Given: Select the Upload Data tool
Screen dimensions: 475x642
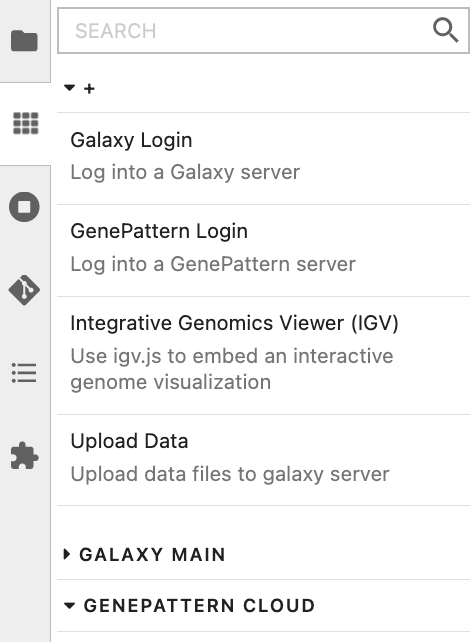Looking at the screenshot, I should 263,460.
